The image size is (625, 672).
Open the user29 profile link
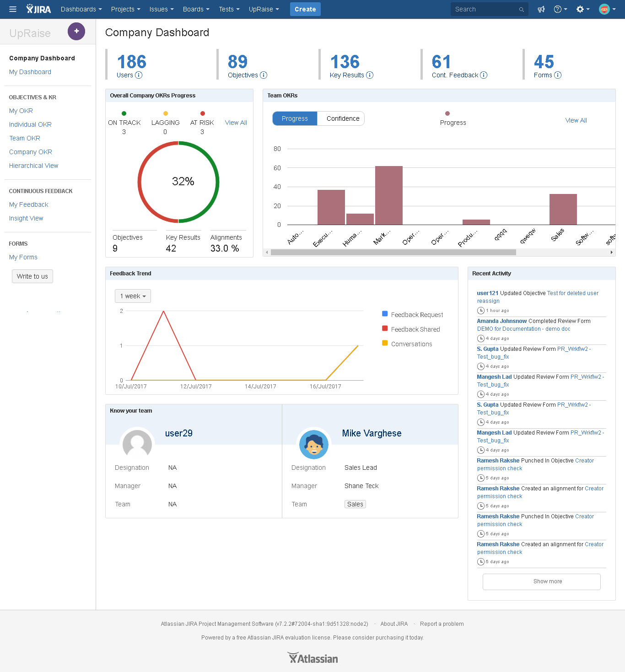click(x=179, y=433)
